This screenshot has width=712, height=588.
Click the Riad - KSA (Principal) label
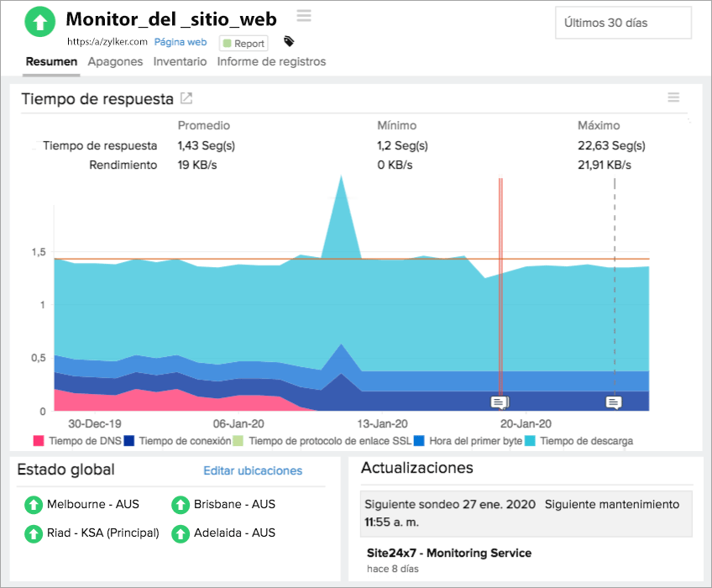pyautogui.click(x=103, y=533)
